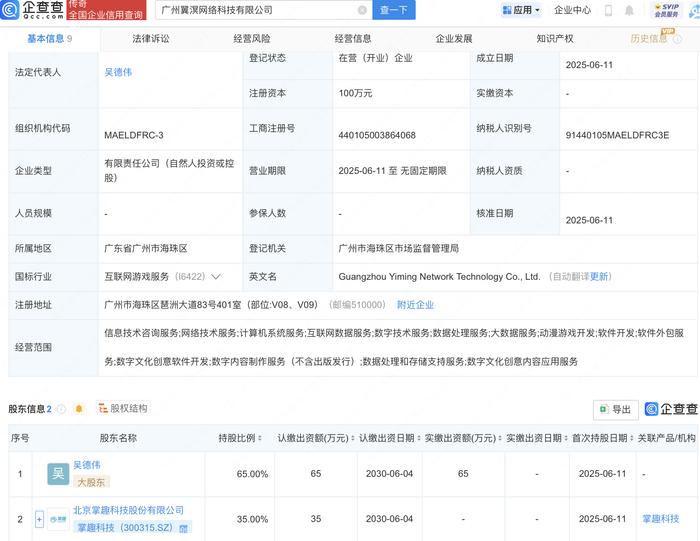Click the English name Guangzhou Yiming Network Technology
The height and width of the screenshot is (541, 700).
[439, 277]
